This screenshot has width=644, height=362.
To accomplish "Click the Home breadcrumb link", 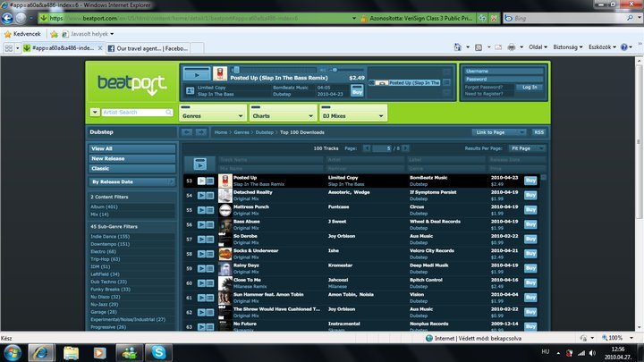I will pyautogui.click(x=221, y=132).
